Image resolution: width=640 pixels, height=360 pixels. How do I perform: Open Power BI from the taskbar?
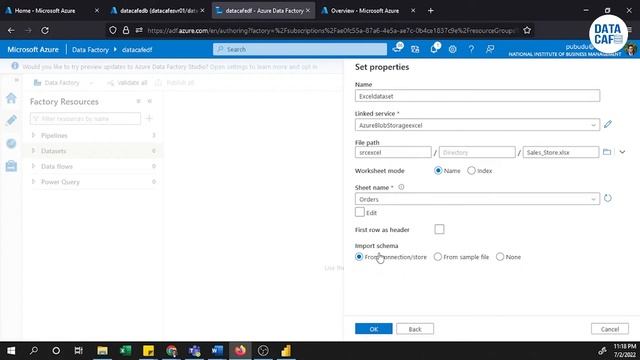(x=286, y=351)
